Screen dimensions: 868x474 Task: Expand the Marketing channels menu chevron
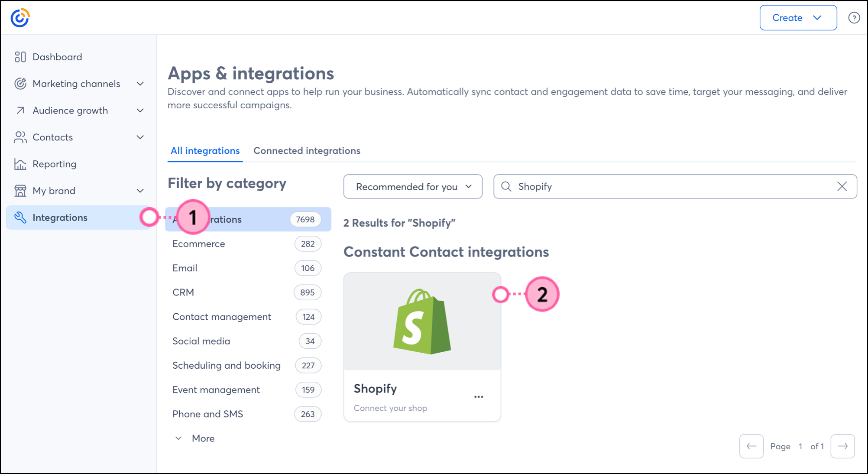[140, 84]
